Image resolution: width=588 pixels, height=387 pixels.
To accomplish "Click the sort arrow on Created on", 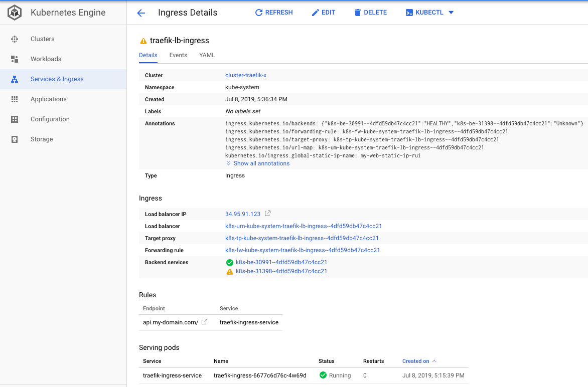I will [434, 361].
